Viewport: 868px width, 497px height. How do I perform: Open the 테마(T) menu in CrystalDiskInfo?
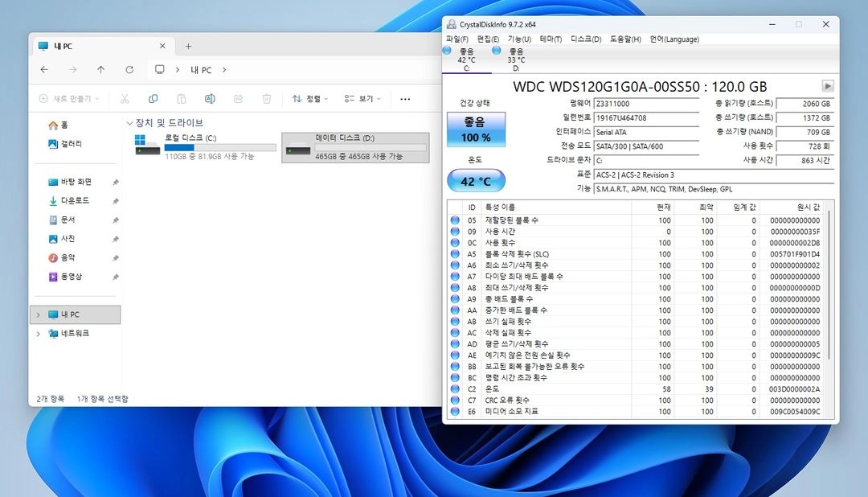pos(551,39)
